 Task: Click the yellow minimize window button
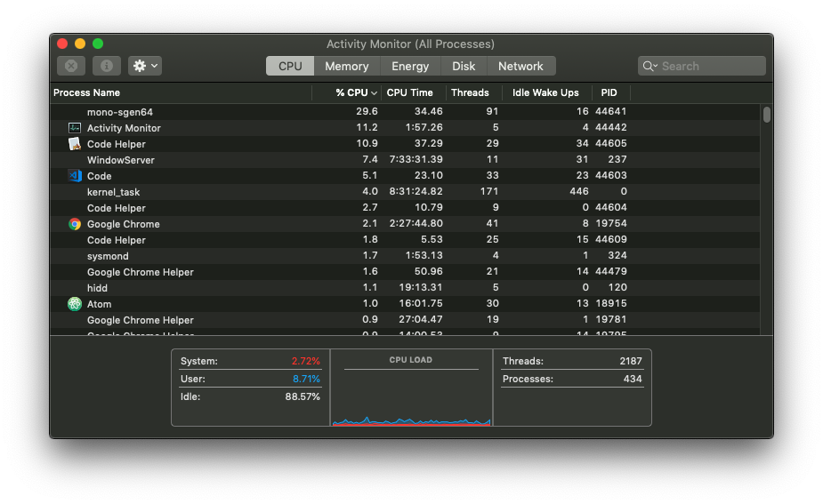pyautogui.click(x=80, y=44)
